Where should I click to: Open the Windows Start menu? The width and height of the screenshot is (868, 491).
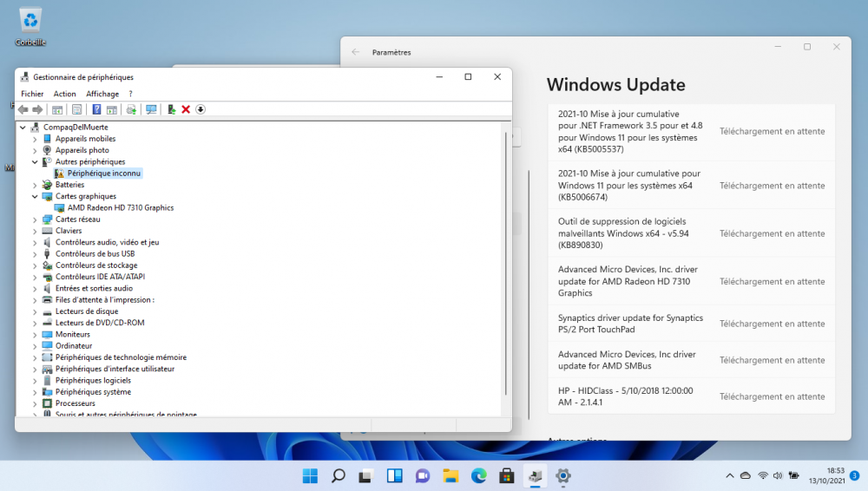(x=310, y=475)
